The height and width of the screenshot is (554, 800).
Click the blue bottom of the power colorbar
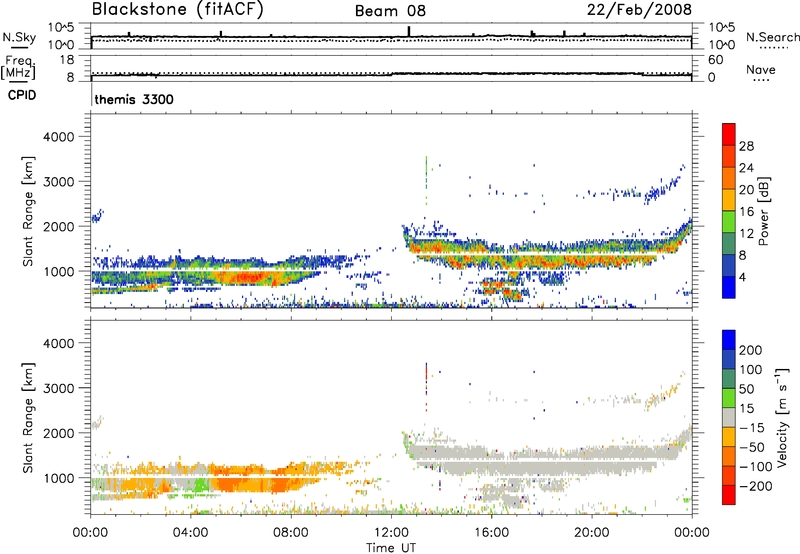point(729,287)
